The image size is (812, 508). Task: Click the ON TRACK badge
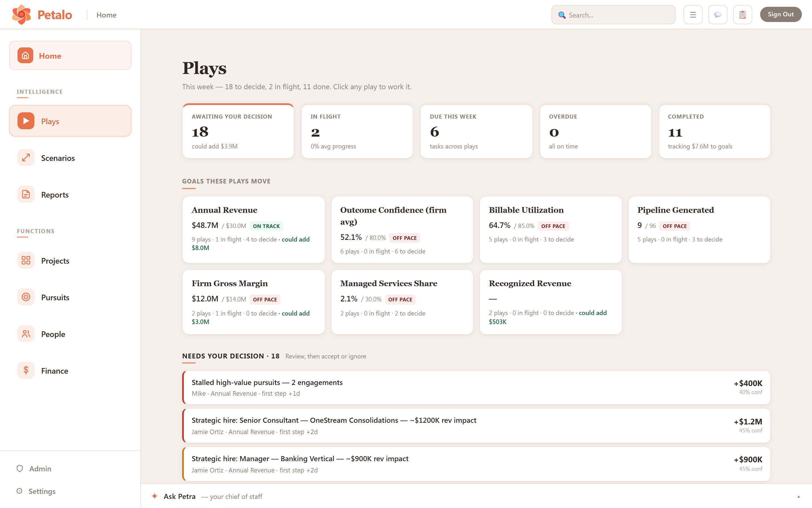point(266,226)
